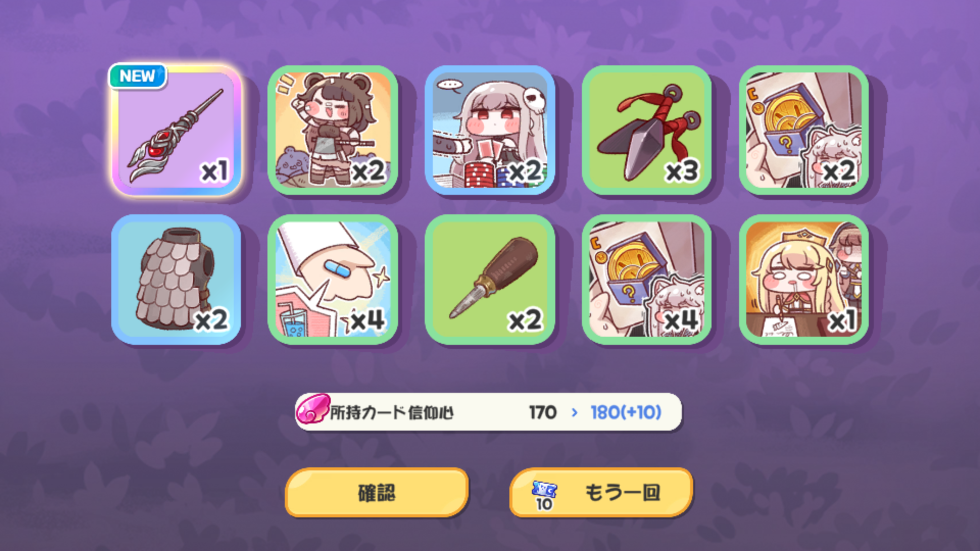Tap the x3 count on the kunai
Viewport: 980px width, 551px height.
point(682,171)
